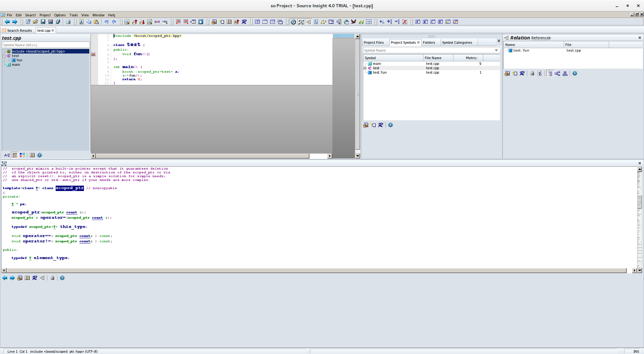This screenshot has height=354, width=644.
Task: Toggle the context window lock icon
Action: [52, 278]
